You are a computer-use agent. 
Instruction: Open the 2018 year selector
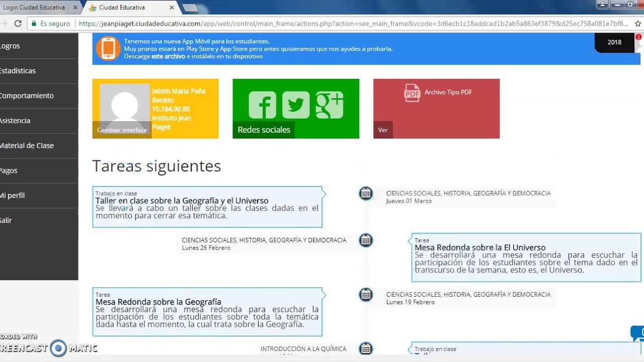614,42
